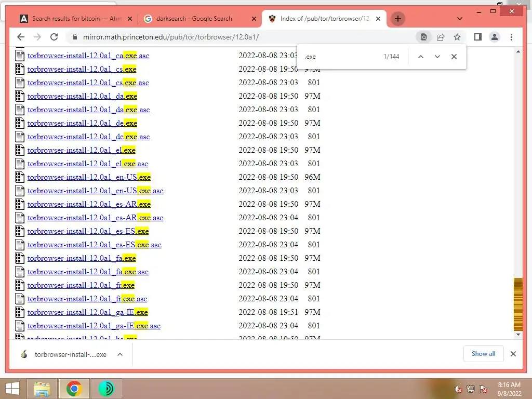The image size is (532, 399).
Task: Click 96M size of en-US.exe
Action: click(312, 177)
